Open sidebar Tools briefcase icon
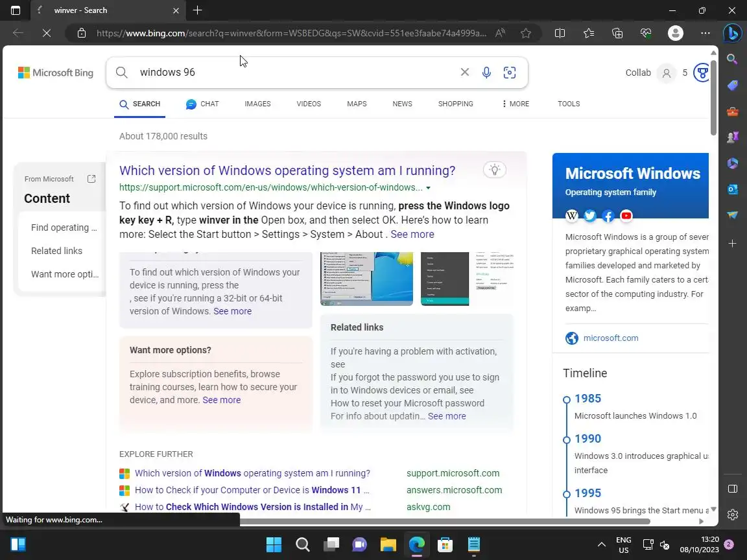This screenshot has width=747, height=560. click(732, 112)
